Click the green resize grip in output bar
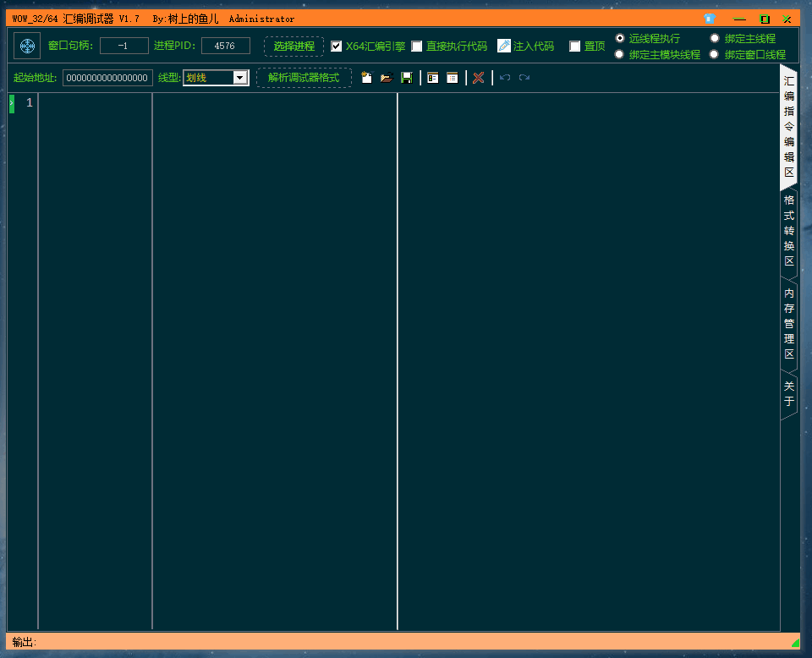Image resolution: width=812 pixels, height=658 pixels. pyautogui.click(x=795, y=643)
